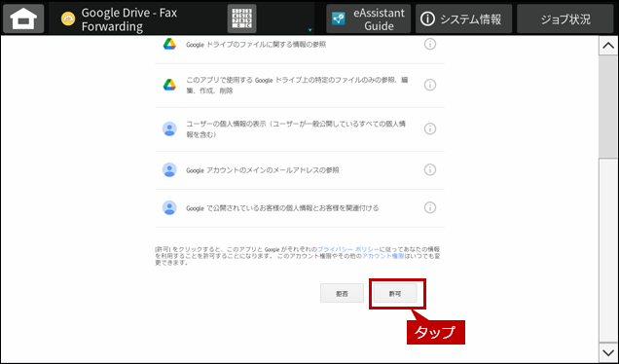Open the numeric keypad icon
The image size is (619, 364).
[241, 18]
